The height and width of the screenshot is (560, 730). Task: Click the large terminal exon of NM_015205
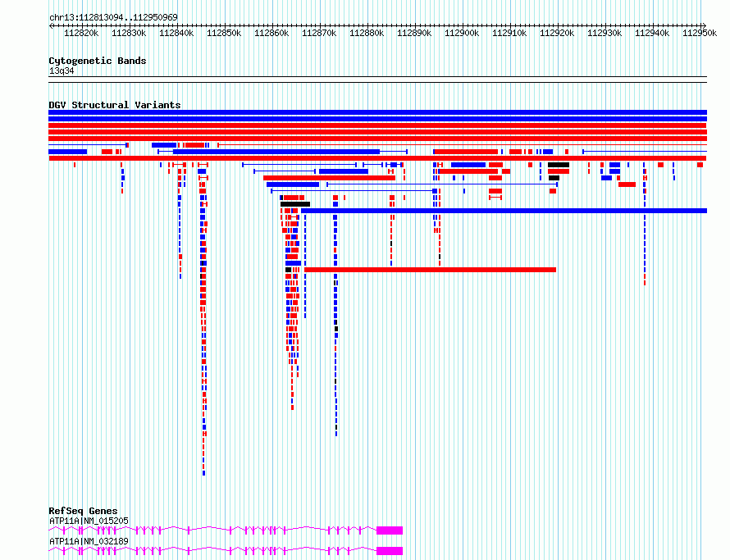tap(390, 530)
